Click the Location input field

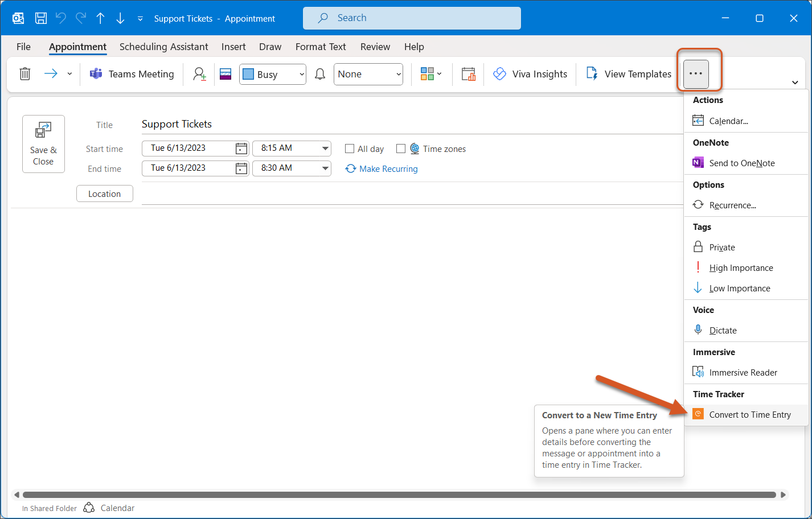pyautogui.click(x=412, y=193)
